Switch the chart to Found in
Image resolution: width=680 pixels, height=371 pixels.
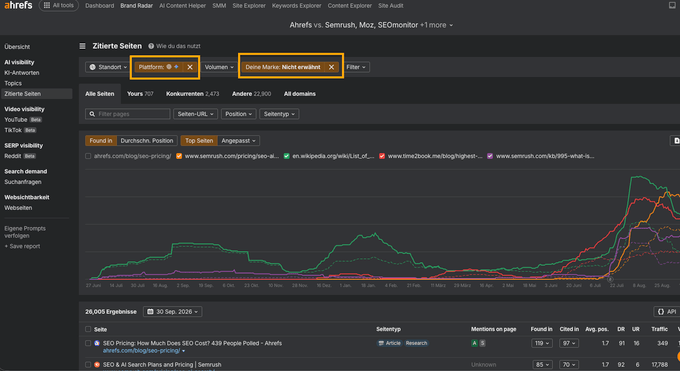[101, 141]
